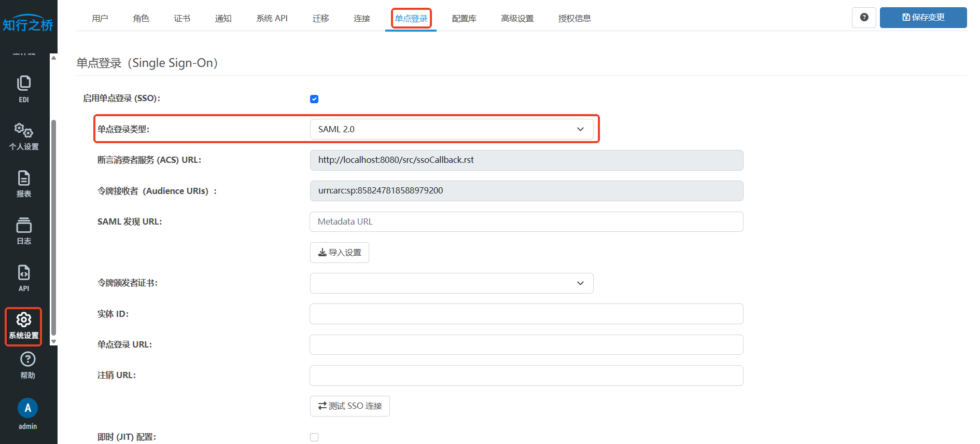Screen dimensions: 980x444
Task: Open the EDI section in sidebar
Action: pyautogui.click(x=24, y=89)
